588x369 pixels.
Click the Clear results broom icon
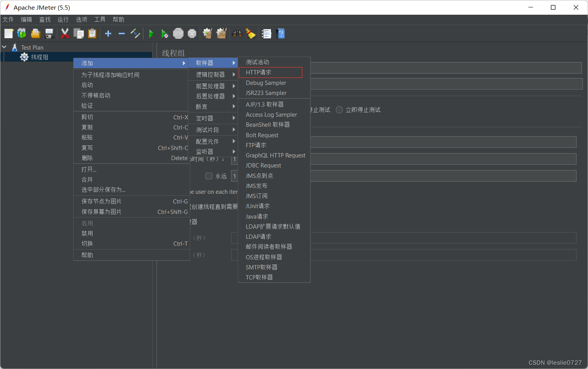[207, 34]
